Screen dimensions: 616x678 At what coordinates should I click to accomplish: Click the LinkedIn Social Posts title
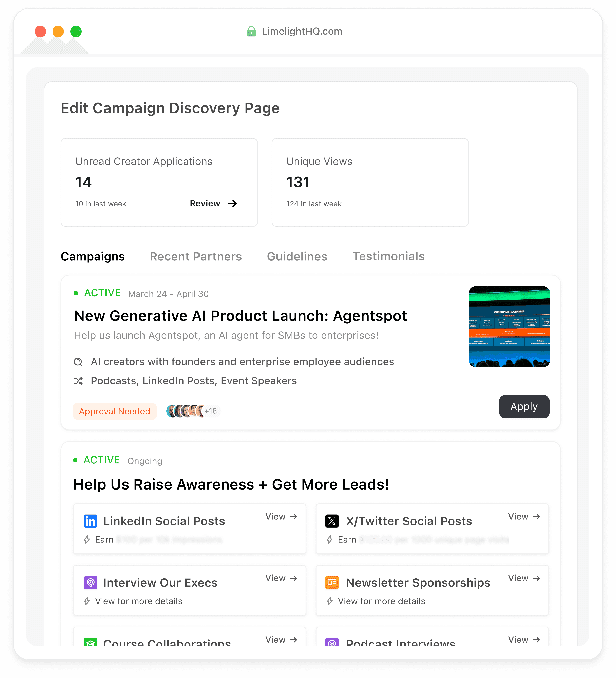[x=164, y=521]
